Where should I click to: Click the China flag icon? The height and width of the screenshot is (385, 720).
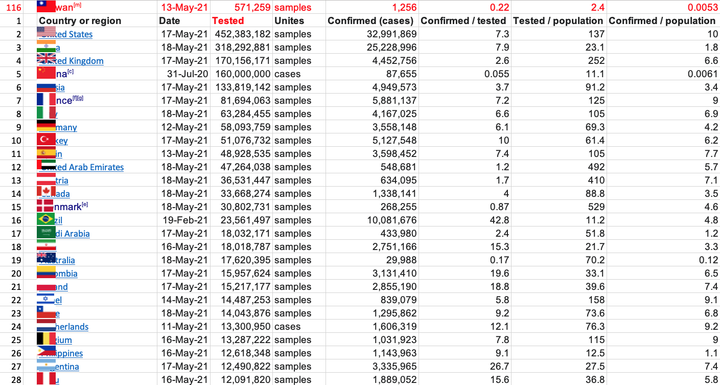click(x=46, y=72)
